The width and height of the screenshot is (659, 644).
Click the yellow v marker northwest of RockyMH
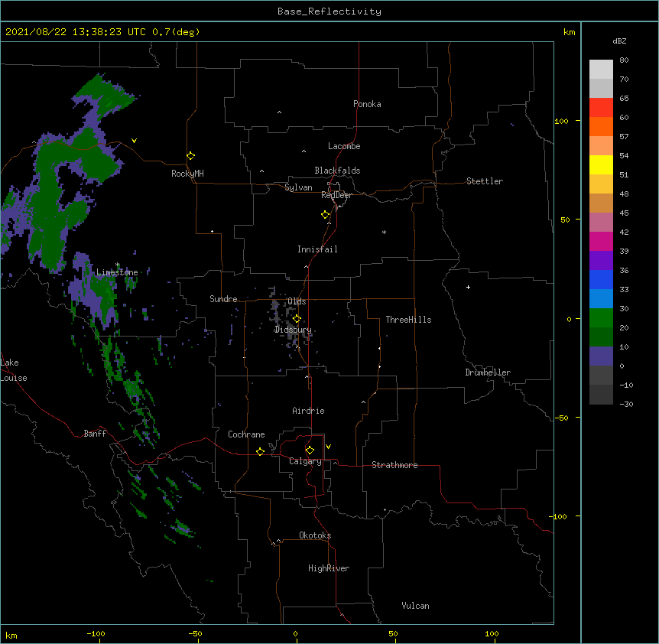[x=134, y=141]
